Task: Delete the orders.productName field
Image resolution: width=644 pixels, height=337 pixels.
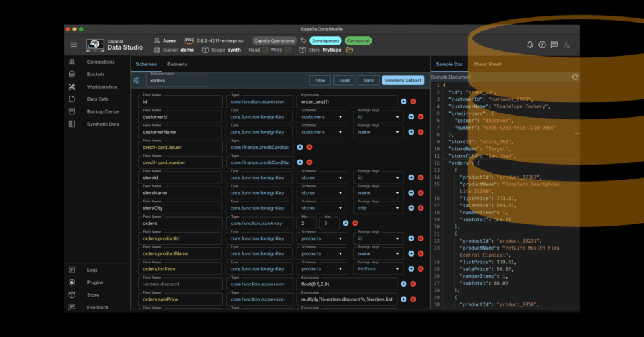Action: [421, 253]
